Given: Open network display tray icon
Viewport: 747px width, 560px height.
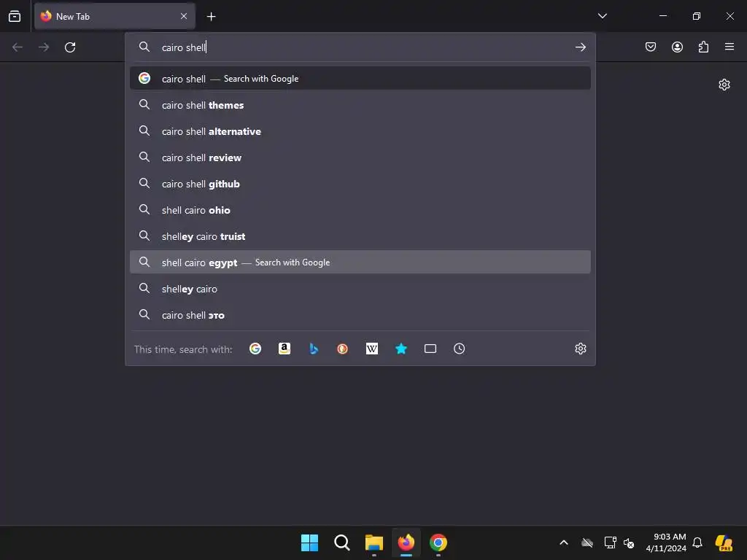Looking at the screenshot, I should 611,542.
